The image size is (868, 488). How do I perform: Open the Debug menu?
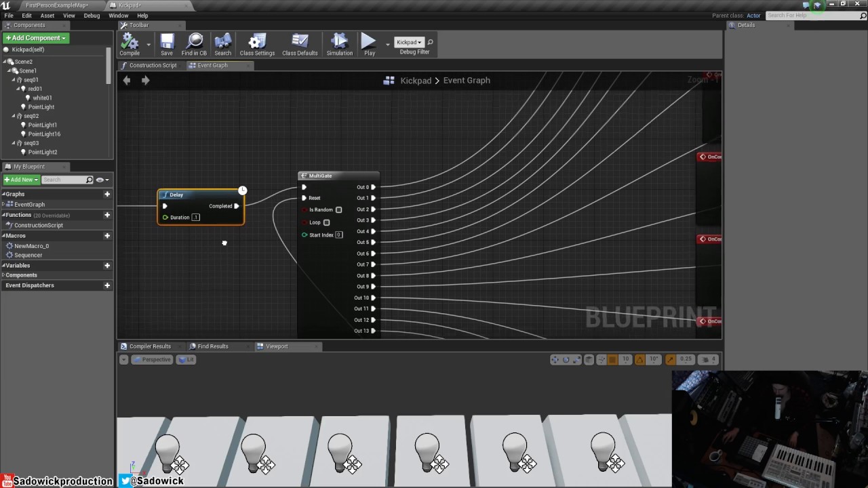click(x=92, y=16)
